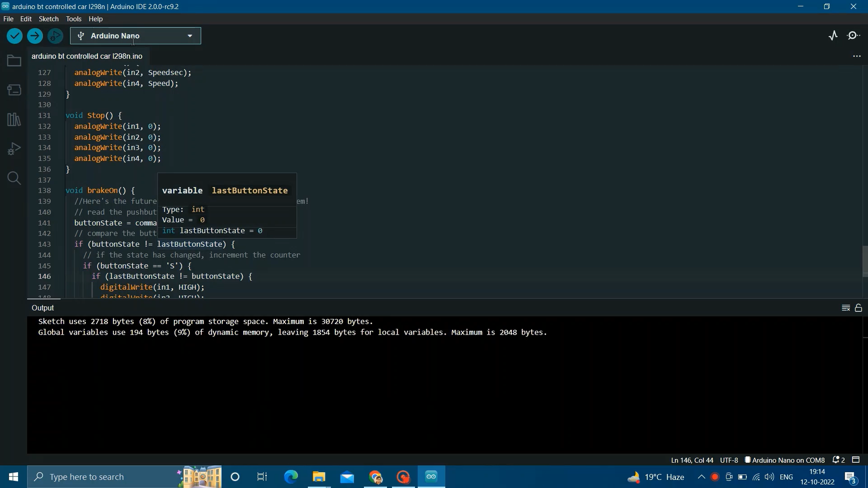Toggle the Output scroll lock
This screenshot has height=488, width=868.
pyautogui.click(x=858, y=308)
